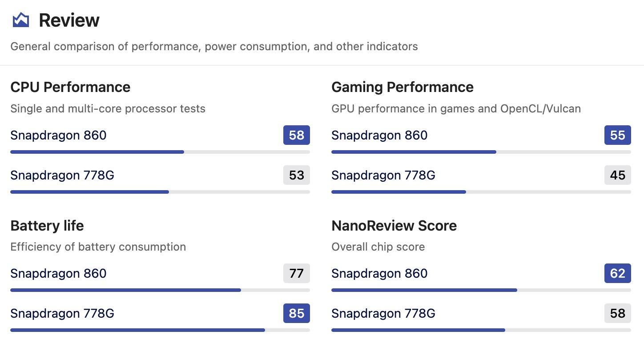Click the Review section chart icon
The height and width of the screenshot is (351, 644).
(x=20, y=20)
